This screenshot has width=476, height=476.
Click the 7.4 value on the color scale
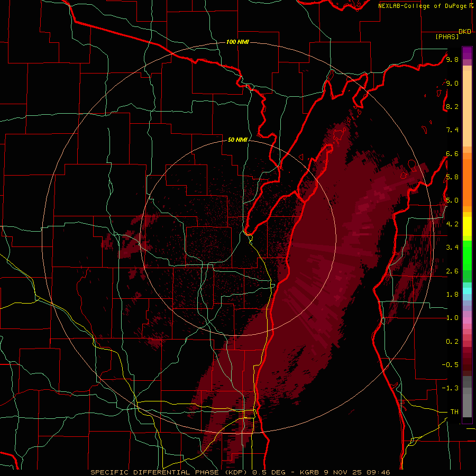tap(452, 130)
